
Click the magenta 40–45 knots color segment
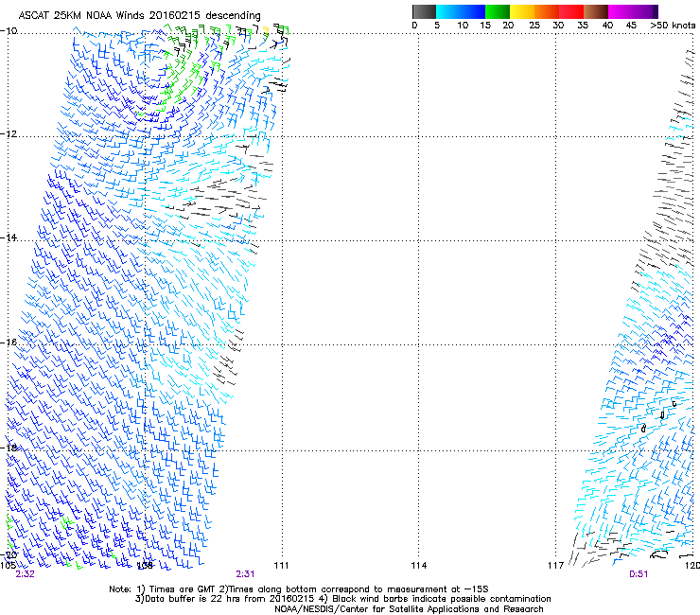coord(621,11)
